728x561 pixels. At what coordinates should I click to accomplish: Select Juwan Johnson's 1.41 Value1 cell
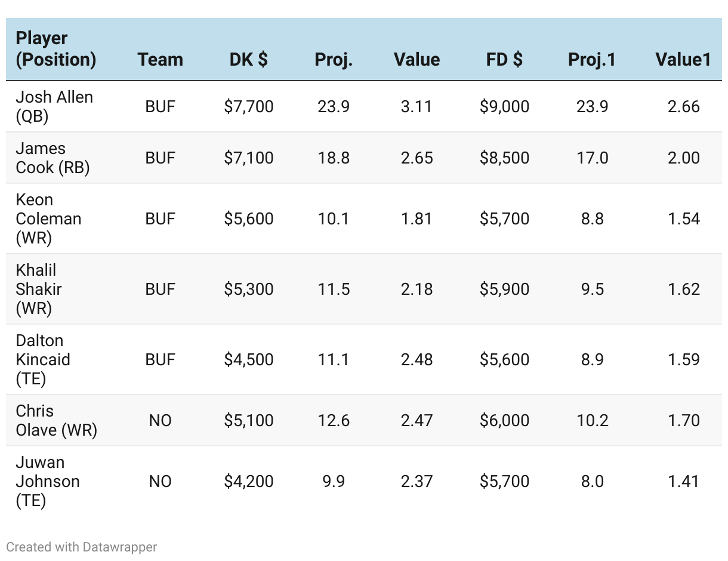[x=683, y=481]
